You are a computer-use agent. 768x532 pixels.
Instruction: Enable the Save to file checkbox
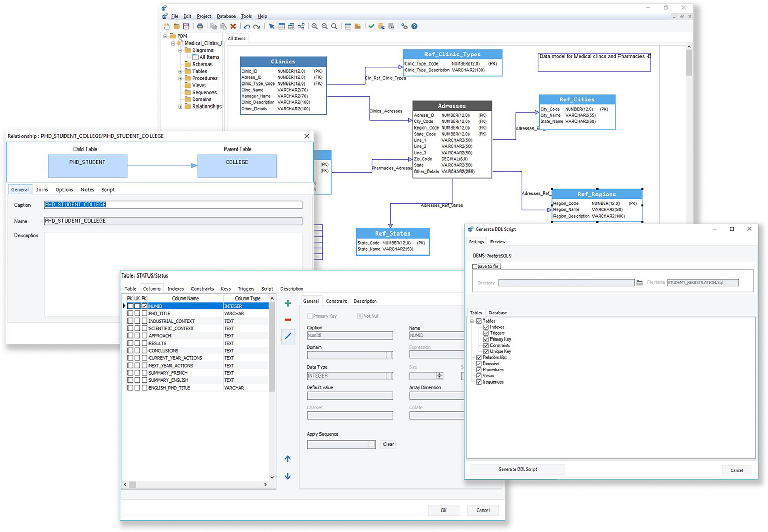476,266
